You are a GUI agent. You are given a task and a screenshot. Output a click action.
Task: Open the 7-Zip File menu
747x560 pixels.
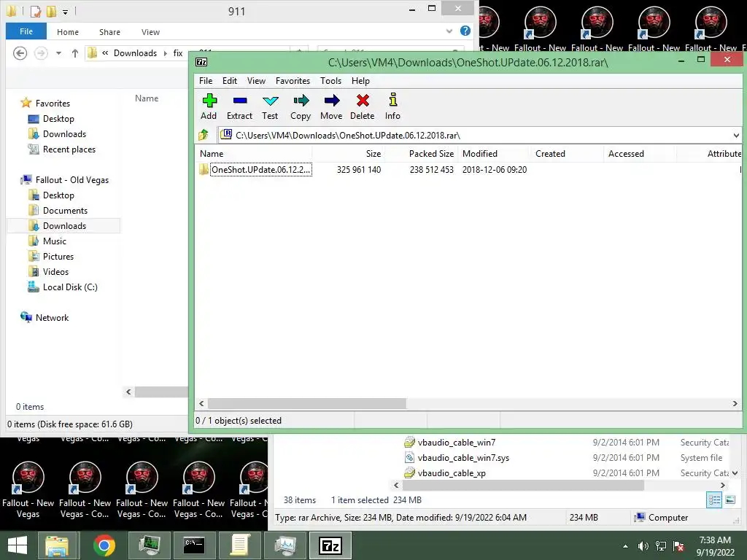[205, 81]
